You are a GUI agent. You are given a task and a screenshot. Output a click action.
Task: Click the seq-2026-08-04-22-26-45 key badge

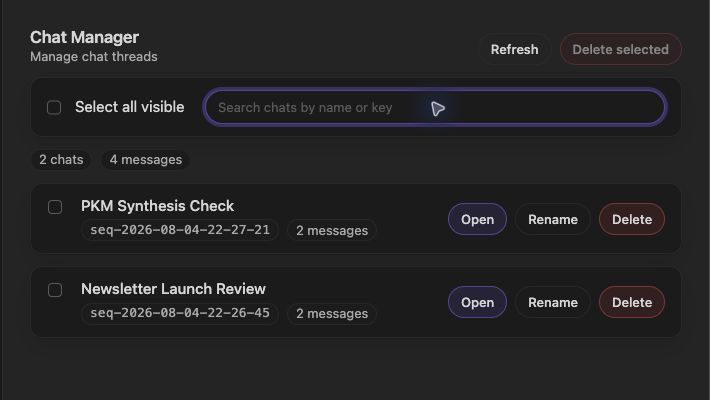tap(180, 313)
